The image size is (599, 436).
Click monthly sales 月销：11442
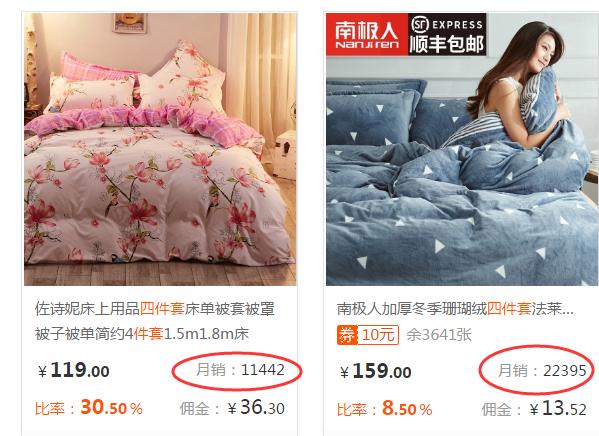click(x=241, y=370)
